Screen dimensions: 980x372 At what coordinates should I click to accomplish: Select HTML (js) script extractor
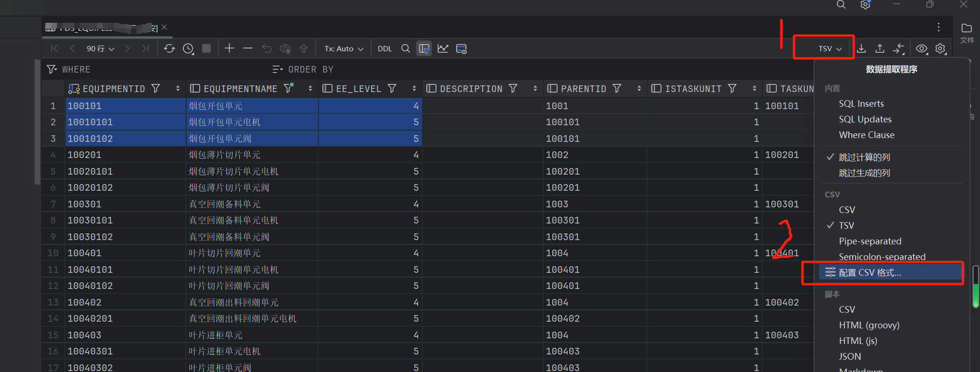point(858,341)
